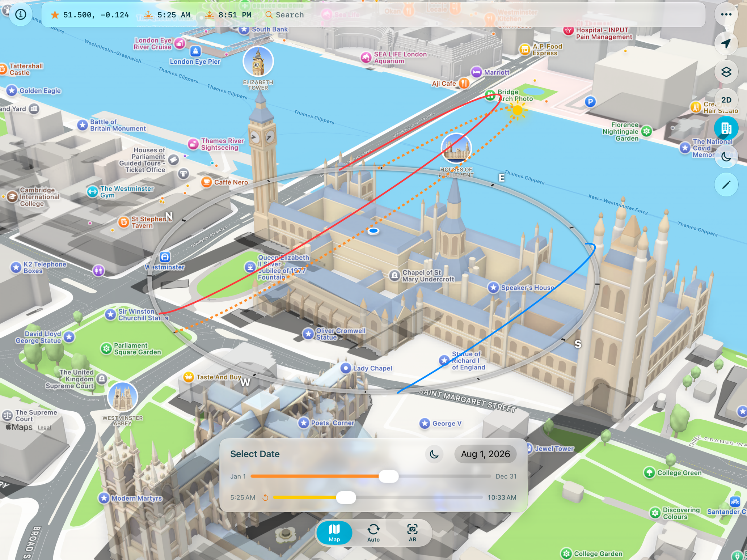
Task: Click the time of day slider thumb
Action: pos(346,497)
